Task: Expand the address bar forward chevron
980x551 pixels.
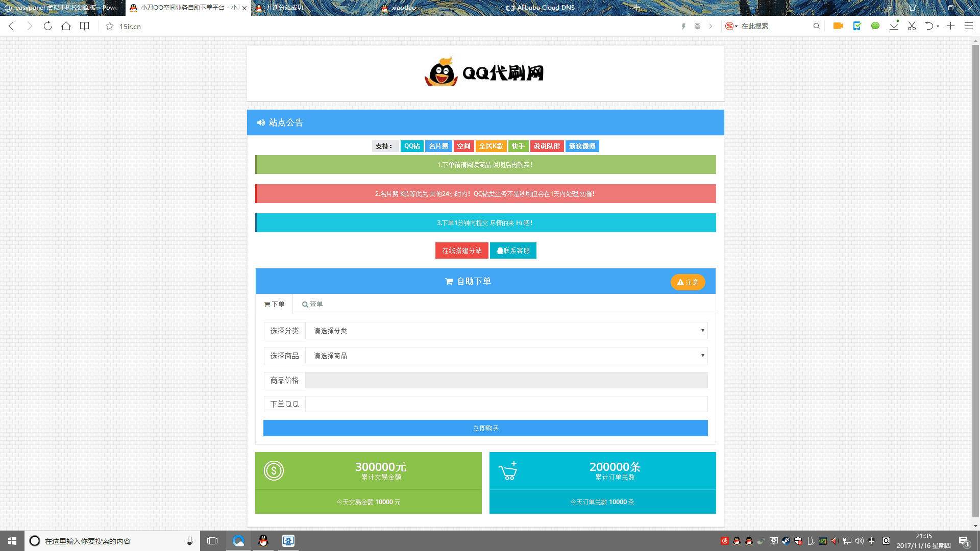Action: click(x=710, y=26)
